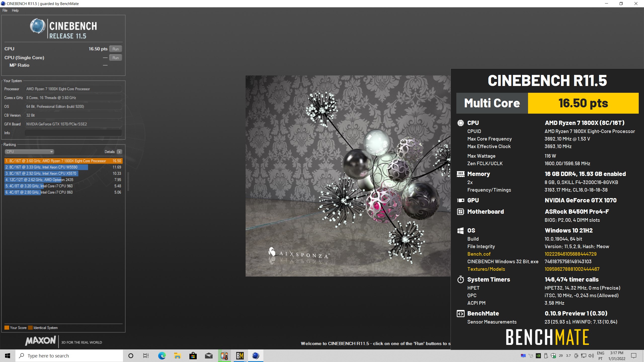Click Meet Now camera tray icon

pyautogui.click(x=576, y=356)
